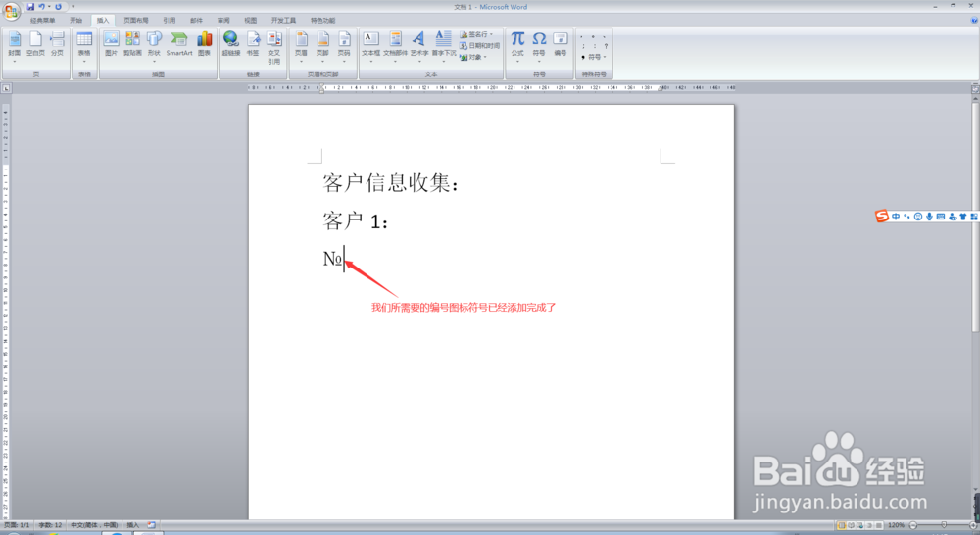Insert a bookmark (书签)
The width and height of the screenshot is (980, 535).
(253, 44)
